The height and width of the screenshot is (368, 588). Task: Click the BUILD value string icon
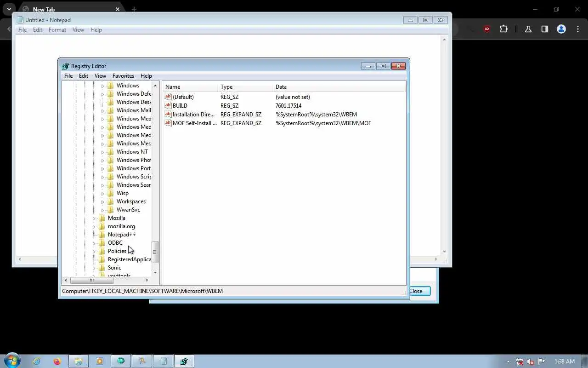tap(168, 106)
